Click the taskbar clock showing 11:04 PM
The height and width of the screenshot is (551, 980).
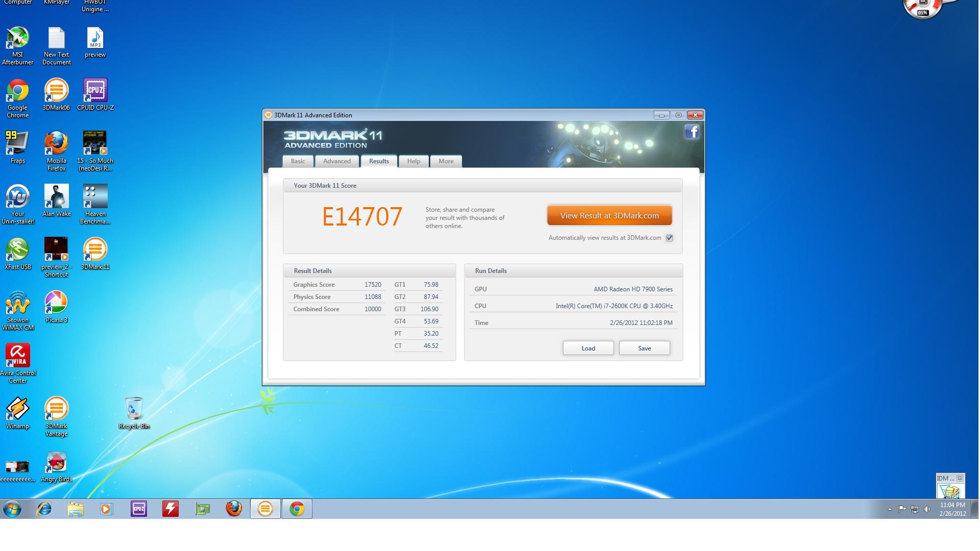[x=952, y=509]
